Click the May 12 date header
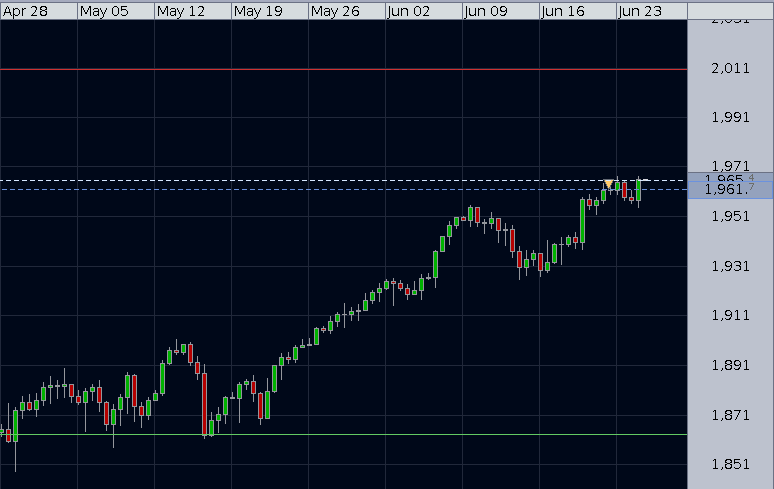 click(193, 11)
